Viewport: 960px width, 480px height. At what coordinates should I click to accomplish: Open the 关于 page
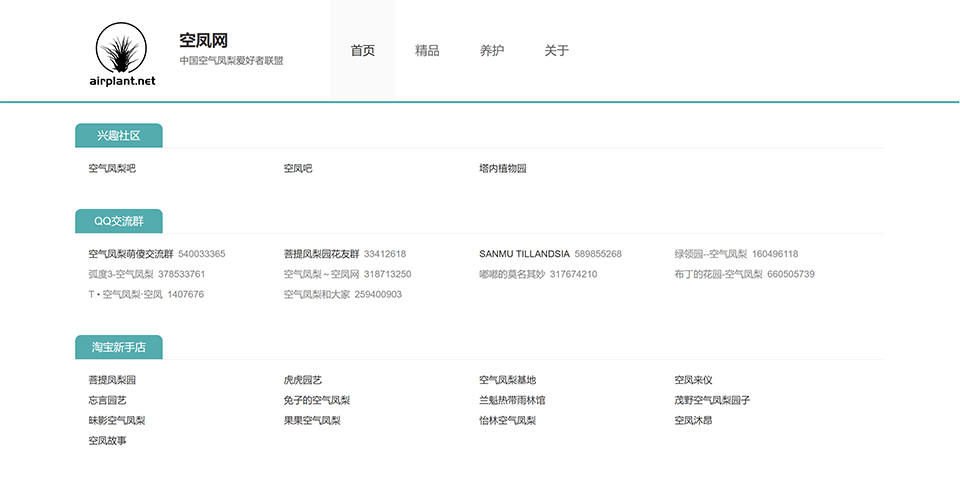coord(556,51)
